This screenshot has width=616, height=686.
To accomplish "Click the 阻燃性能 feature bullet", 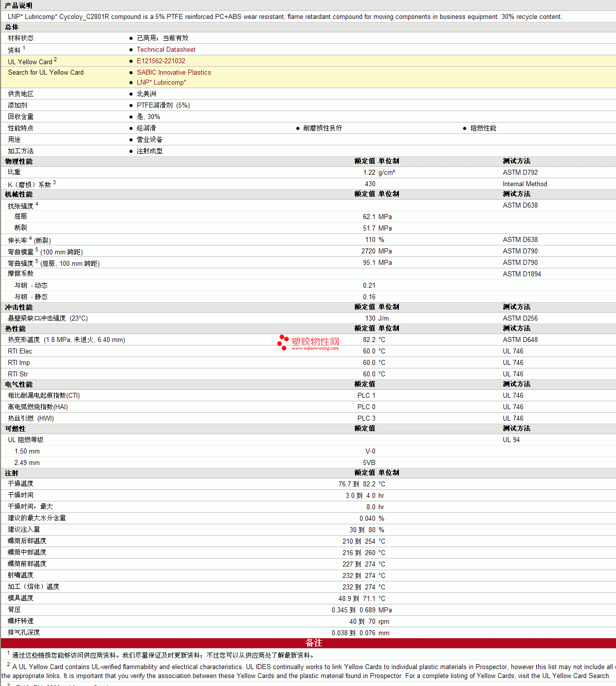I will coord(484,128).
